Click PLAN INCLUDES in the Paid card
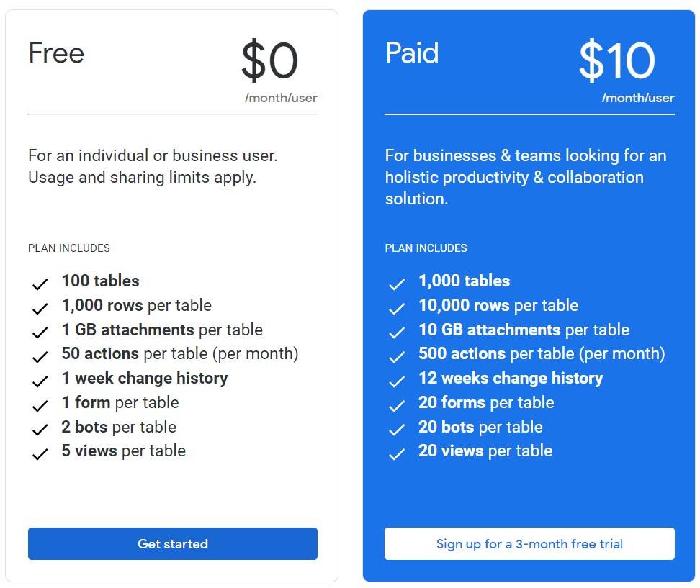Screen dimensions: 700x588 point(425,248)
